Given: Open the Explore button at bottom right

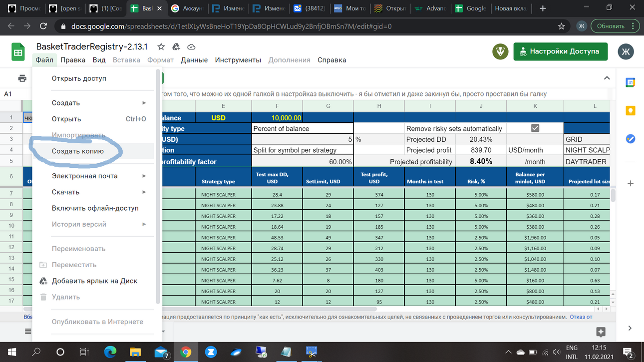Looking at the screenshot, I should [601, 332].
